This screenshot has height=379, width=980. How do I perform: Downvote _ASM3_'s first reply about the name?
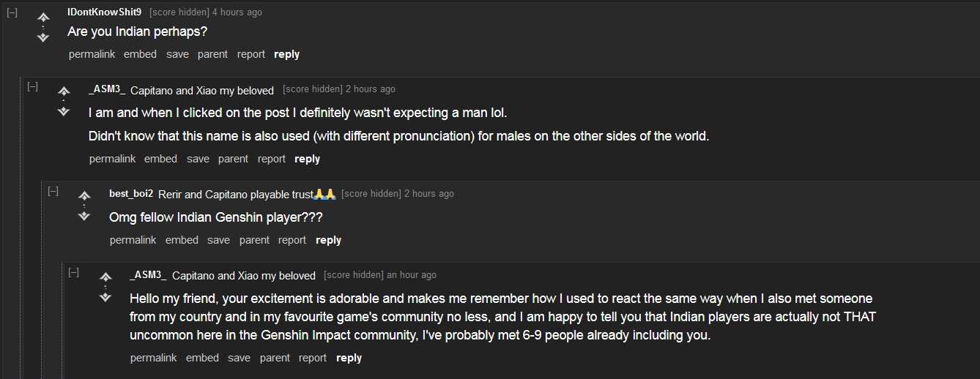pos(64,111)
